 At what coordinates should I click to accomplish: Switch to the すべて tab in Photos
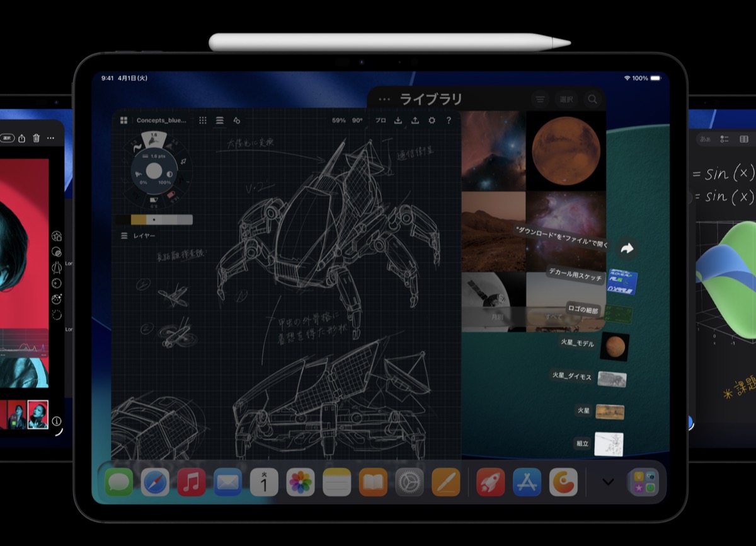pos(554,317)
